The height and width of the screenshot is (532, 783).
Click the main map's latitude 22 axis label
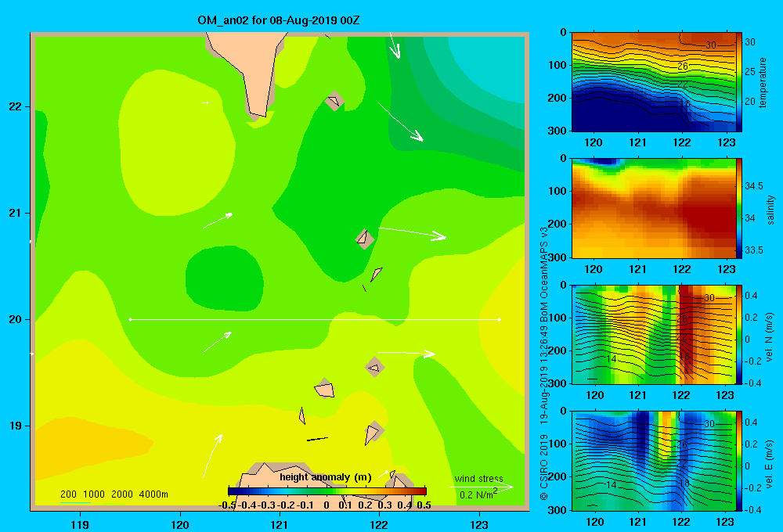tap(16, 106)
